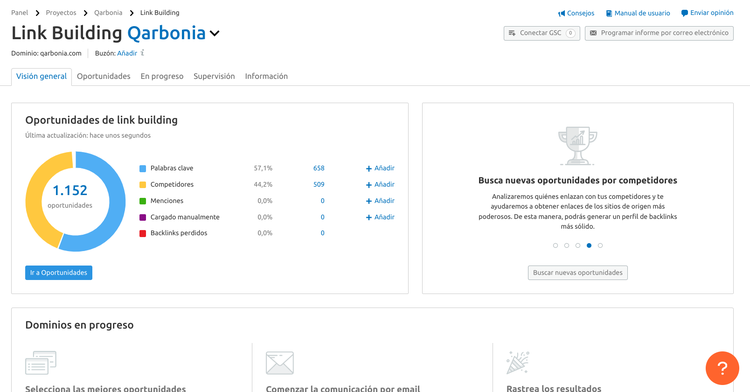Click the Selecciona las mejores oportunidades list icon
The width and height of the screenshot is (750, 392).
click(x=41, y=363)
